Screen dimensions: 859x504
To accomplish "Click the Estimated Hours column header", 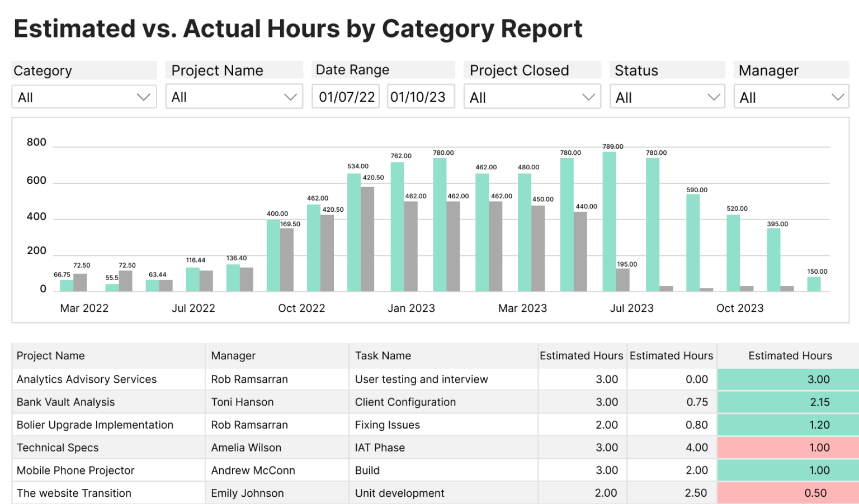I will coord(581,355).
